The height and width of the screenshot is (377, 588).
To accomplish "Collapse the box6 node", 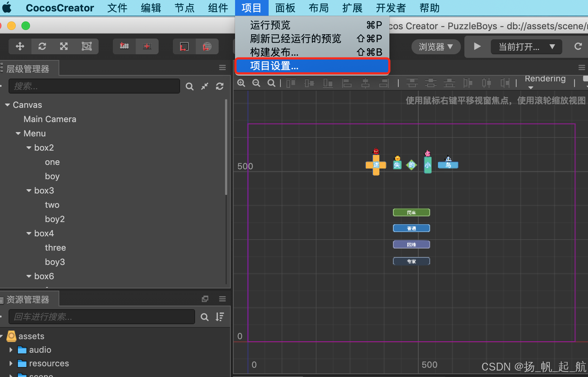I will 29,276.
